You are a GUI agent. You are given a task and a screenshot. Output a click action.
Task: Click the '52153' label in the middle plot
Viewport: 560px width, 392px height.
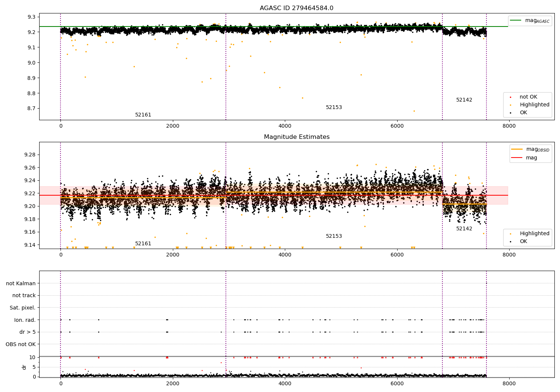334,236
